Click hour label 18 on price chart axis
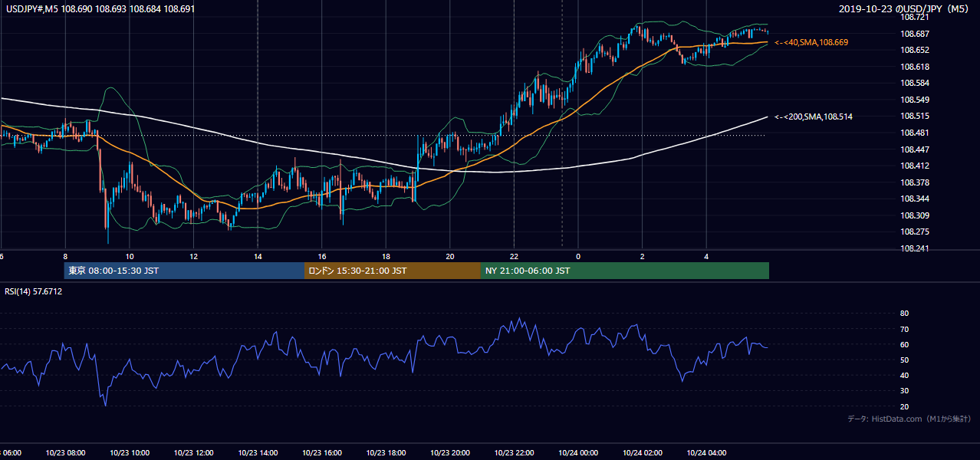This screenshot has height=460, width=980. (x=386, y=256)
